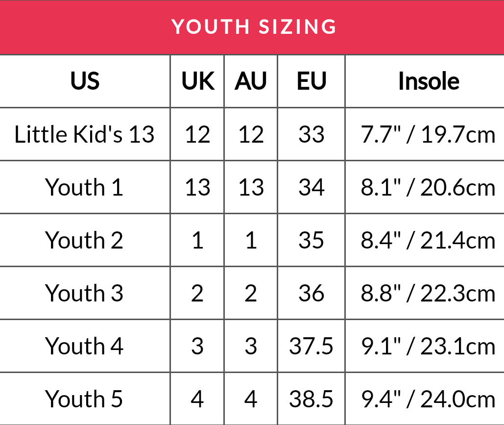Select the Youth 1 size cell
504x425 pixels.
point(85,187)
